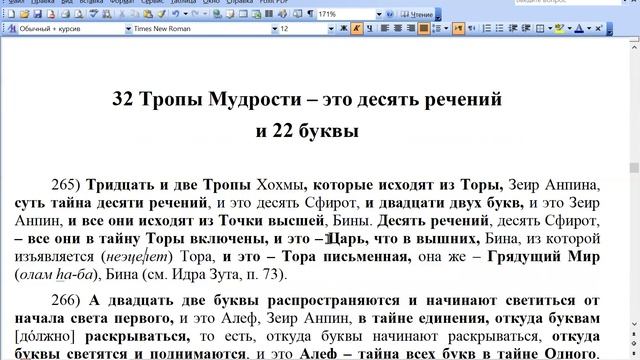Center the paragraph
This screenshot has height=360, width=640.
point(398,29)
